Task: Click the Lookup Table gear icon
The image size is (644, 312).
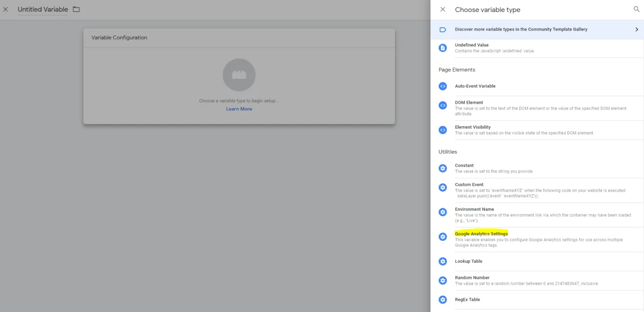Action: pos(443,261)
